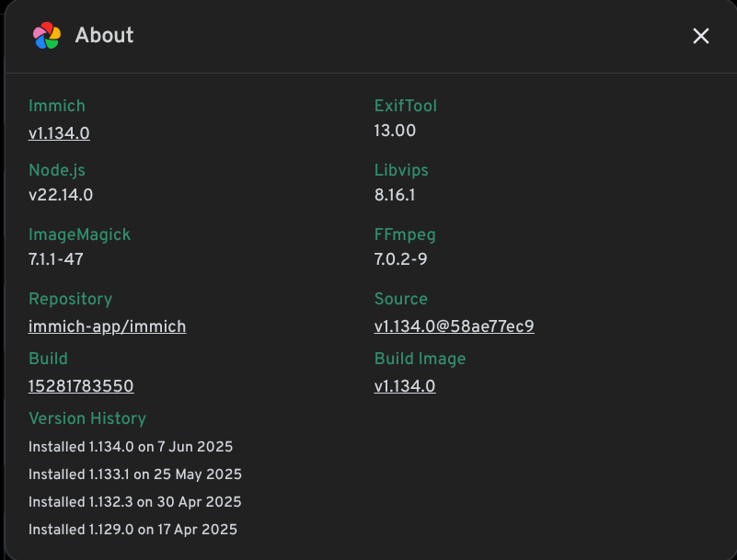The height and width of the screenshot is (560, 737).
Task: Click the FFmpeg version 7.0.2-9 value
Action: 400,259
